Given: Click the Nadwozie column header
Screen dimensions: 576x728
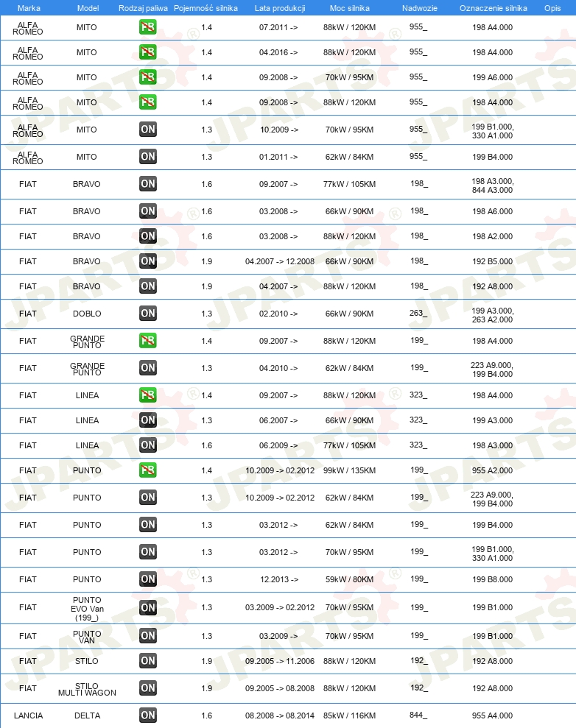Looking at the screenshot, I should coord(419,8).
